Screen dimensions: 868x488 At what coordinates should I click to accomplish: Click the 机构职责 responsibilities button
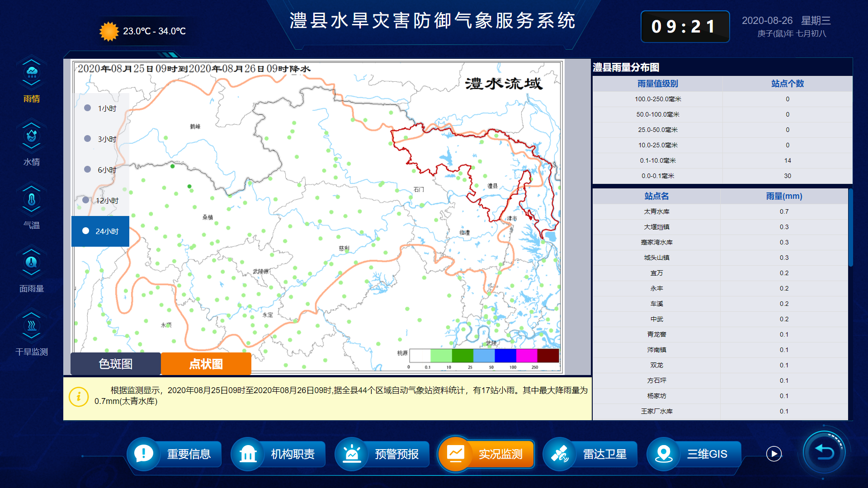[278, 454]
